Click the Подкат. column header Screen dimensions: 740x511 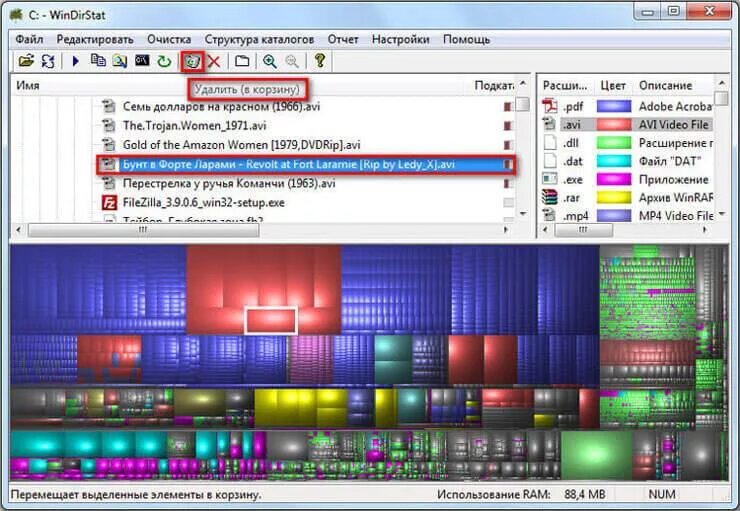(494, 85)
